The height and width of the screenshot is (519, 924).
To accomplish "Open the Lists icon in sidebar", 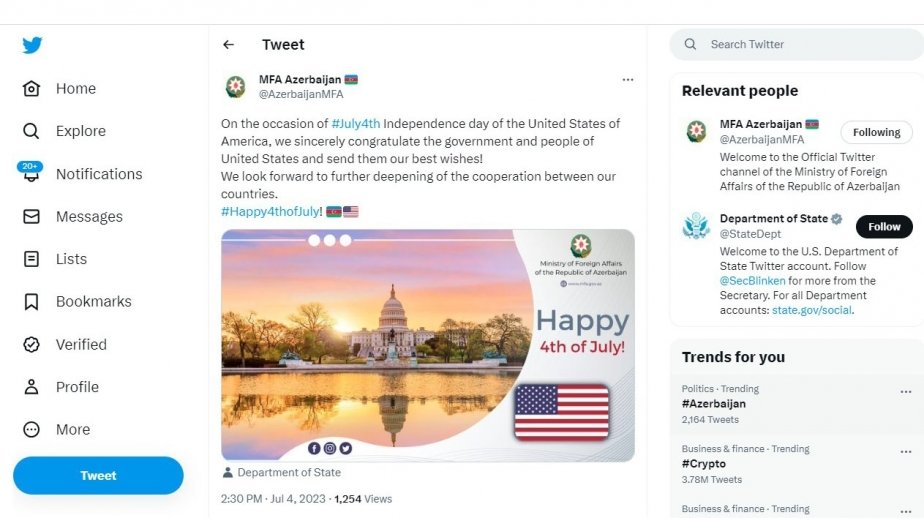I will pyautogui.click(x=31, y=259).
